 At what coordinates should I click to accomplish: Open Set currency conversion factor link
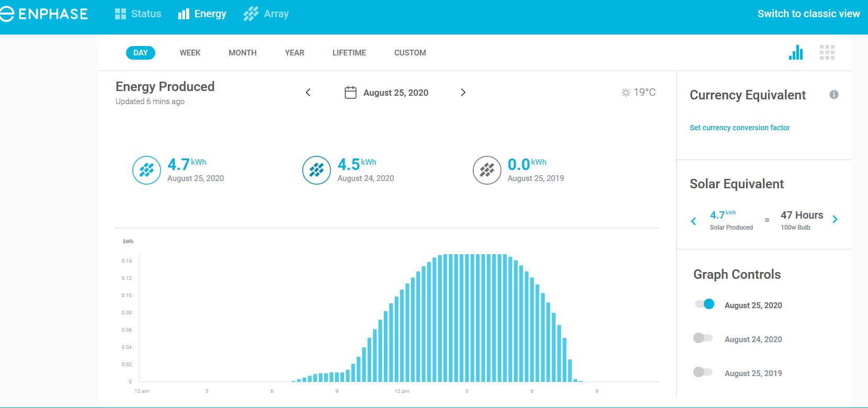(739, 128)
